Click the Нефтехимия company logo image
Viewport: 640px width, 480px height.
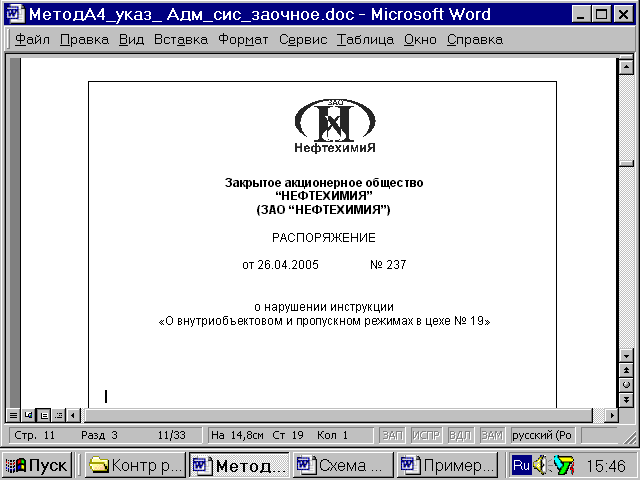[335, 126]
